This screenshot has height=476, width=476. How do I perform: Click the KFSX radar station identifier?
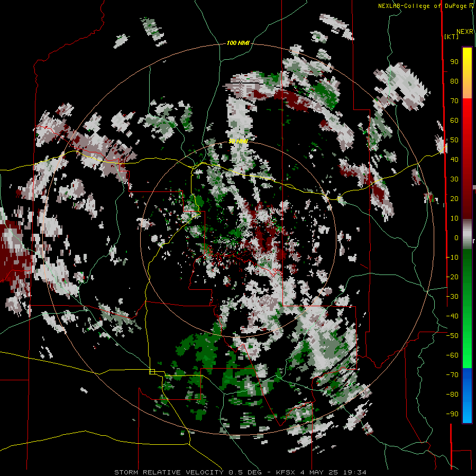click(286, 472)
